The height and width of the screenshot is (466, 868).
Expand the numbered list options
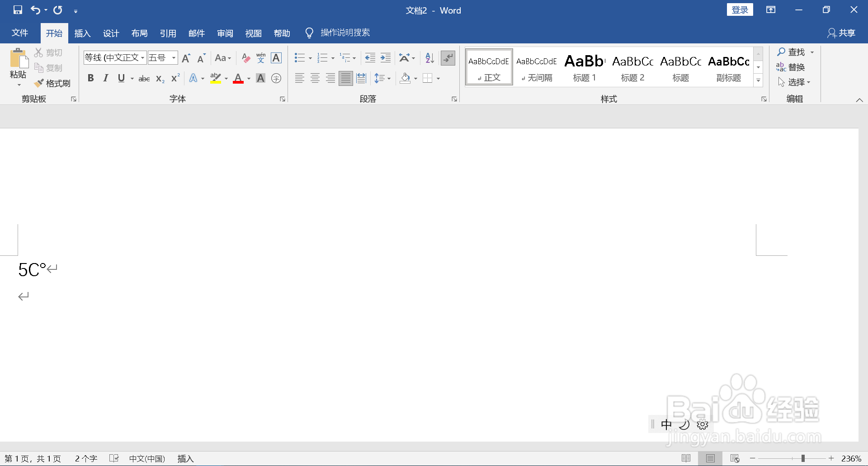click(x=333, y=58)
